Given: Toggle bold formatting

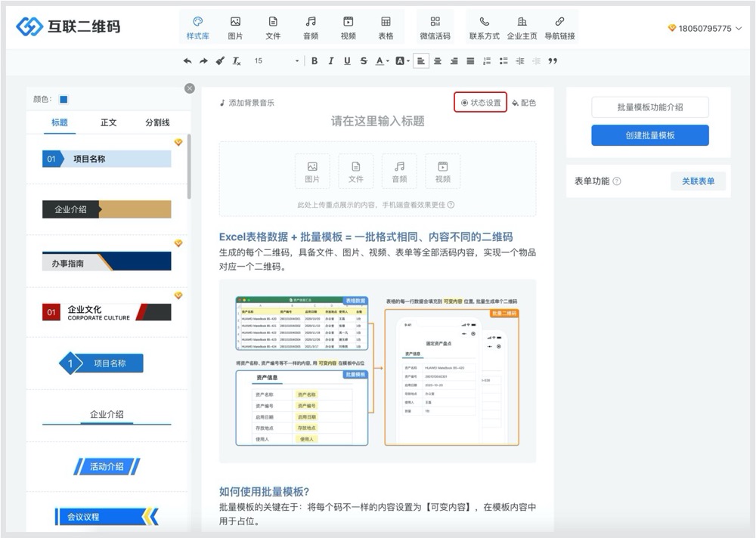Looking at the screenshot, I should 314,60.
